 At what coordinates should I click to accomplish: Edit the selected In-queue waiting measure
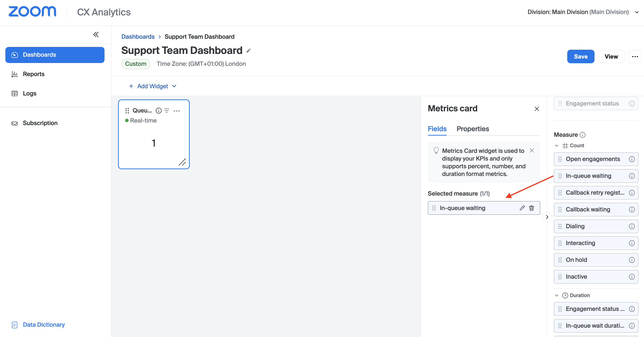[522, 208]
